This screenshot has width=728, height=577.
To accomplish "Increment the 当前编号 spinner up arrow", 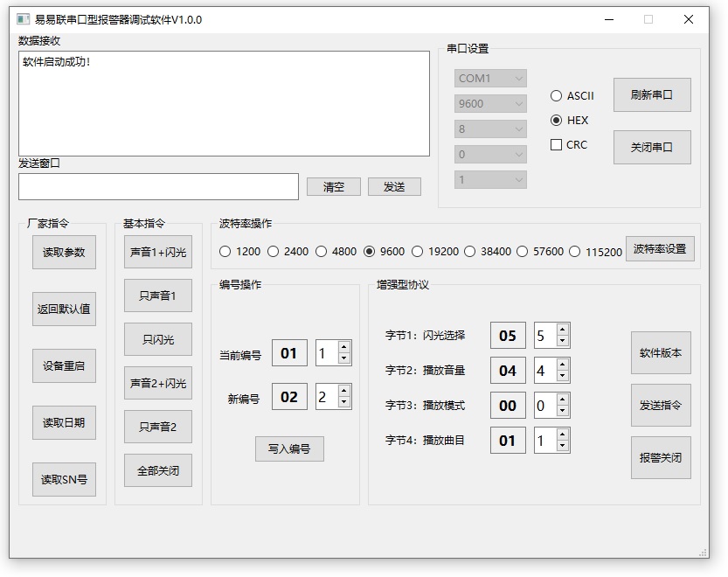I will [x=343, y=347].
